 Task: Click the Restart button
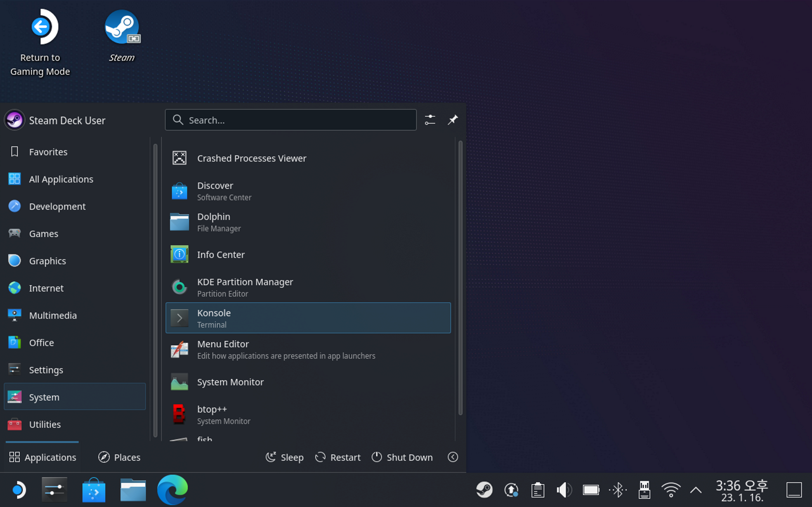tap(337, 457)
